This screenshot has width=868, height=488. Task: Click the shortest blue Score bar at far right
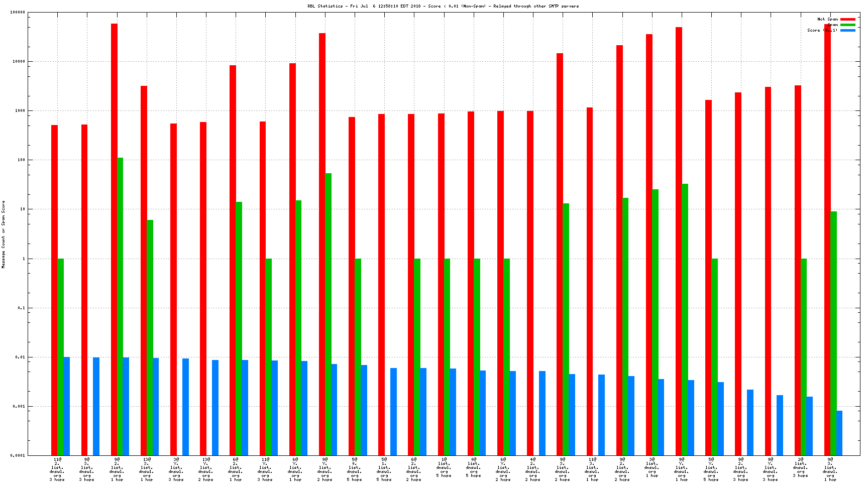839,433
